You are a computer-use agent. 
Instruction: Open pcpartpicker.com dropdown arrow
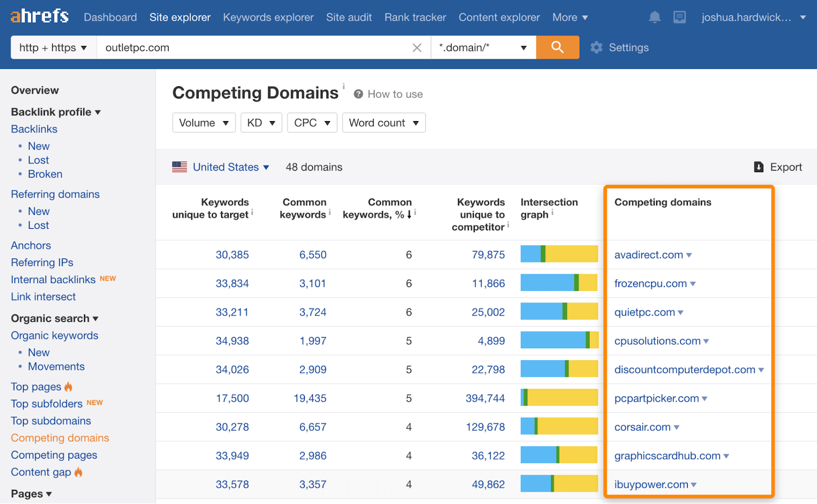coord(705,398)
